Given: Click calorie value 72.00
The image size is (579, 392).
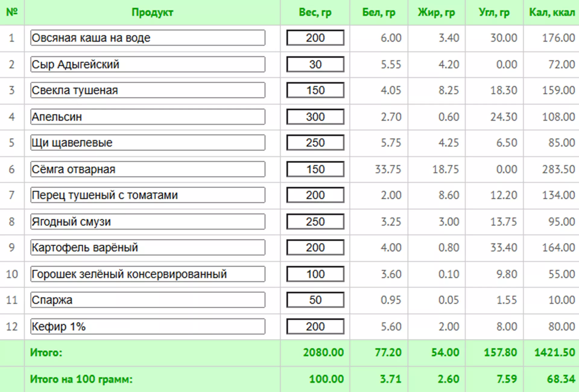Looking at the screenshot, I should [562, 64].
